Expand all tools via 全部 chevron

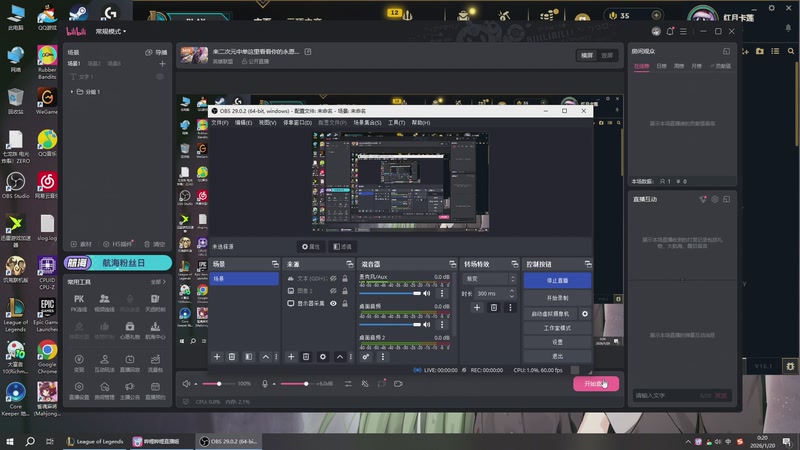[158, 282]
